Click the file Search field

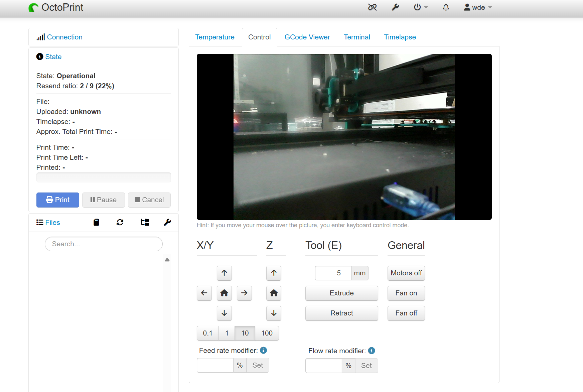(x=104, y=244)
